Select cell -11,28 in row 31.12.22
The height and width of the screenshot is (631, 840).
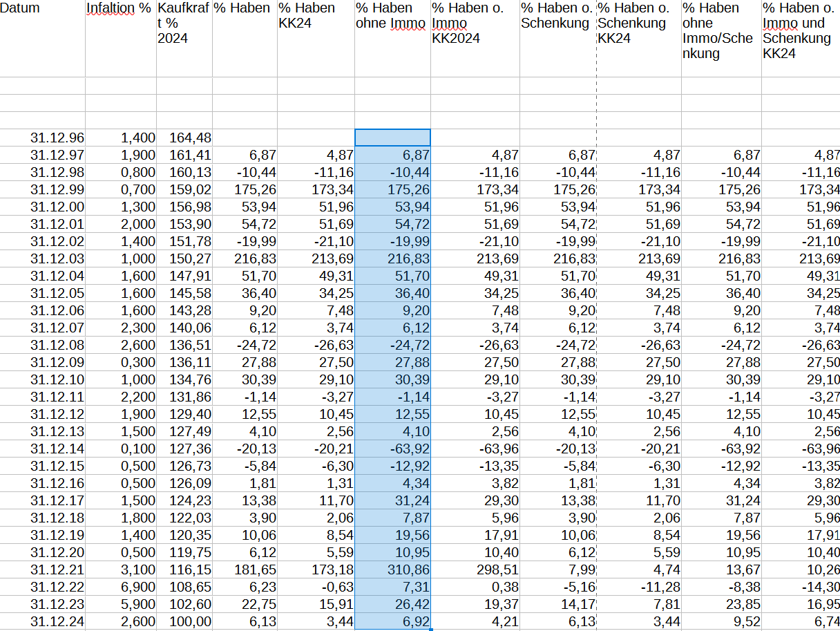pyautogui.click(x=638, y=587)
